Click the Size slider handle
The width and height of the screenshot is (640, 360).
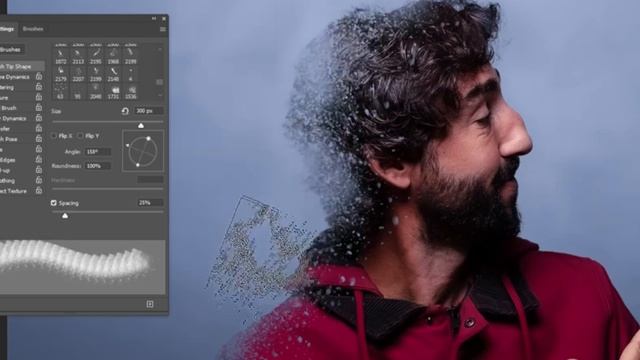point(141,126)
